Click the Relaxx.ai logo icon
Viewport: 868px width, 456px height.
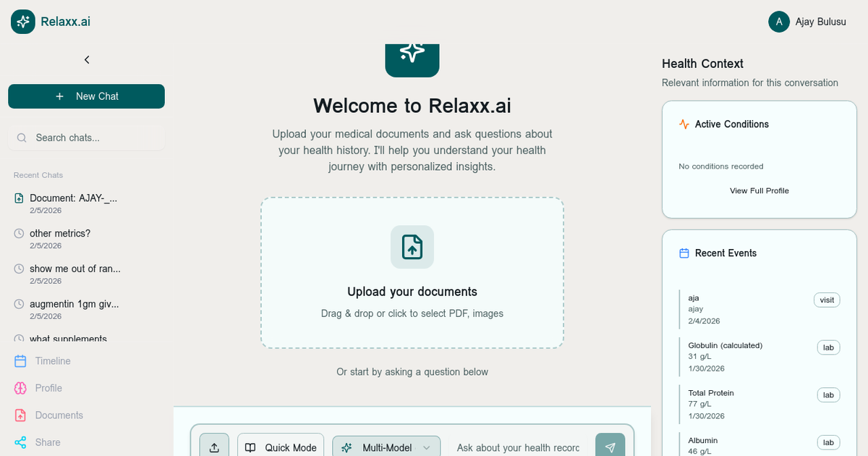[22, 21]
